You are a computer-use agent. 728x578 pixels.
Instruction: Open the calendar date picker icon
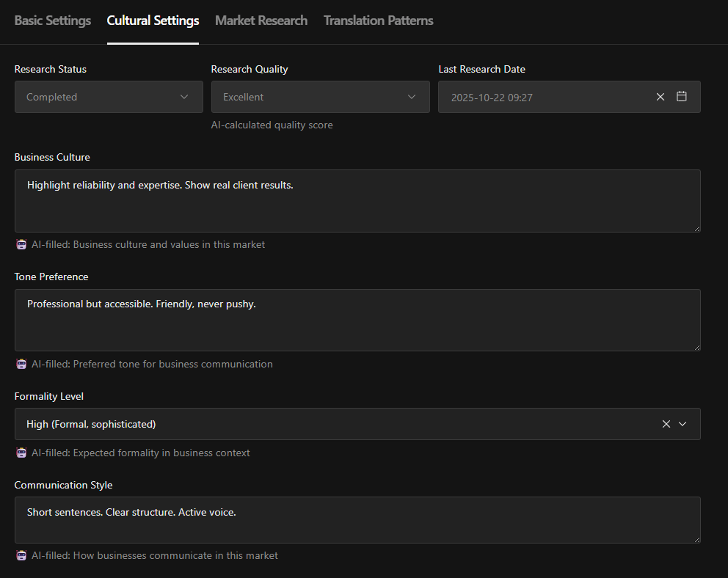click(x=682, y=97)
